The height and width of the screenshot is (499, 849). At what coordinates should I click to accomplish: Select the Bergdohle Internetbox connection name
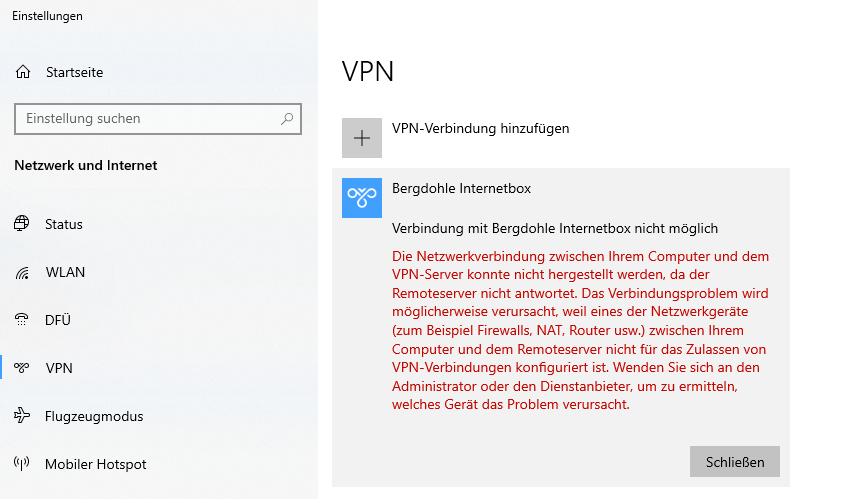[x=461, y=188]
